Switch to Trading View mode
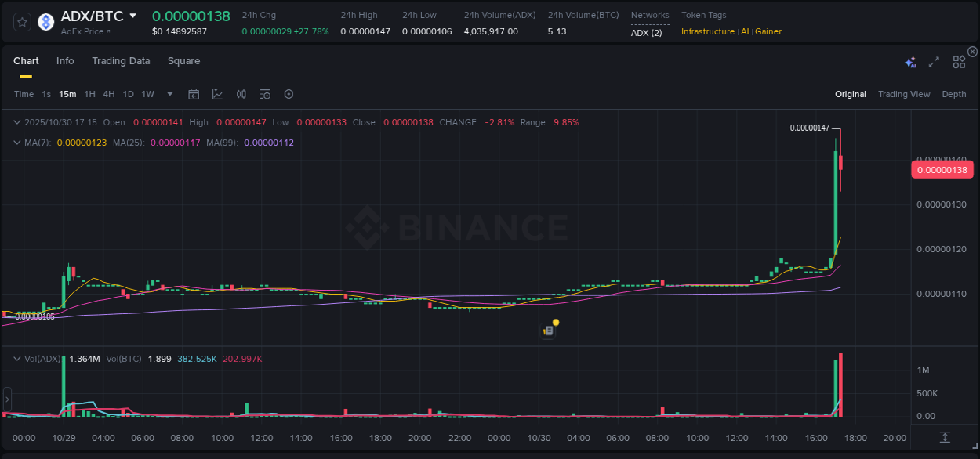The width and height of the screenshot is (980, 459). (904, 93)
